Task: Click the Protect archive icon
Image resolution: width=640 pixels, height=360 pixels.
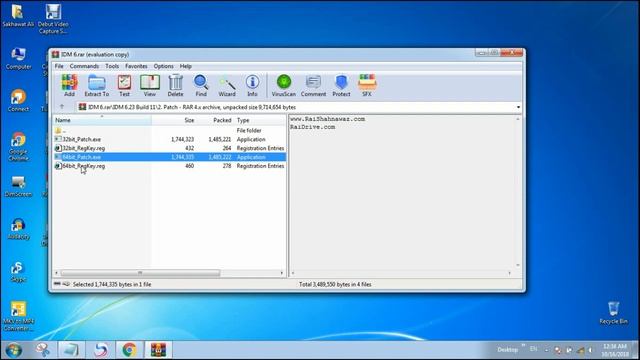Action: pyautogui.click(x=341, y=86)
